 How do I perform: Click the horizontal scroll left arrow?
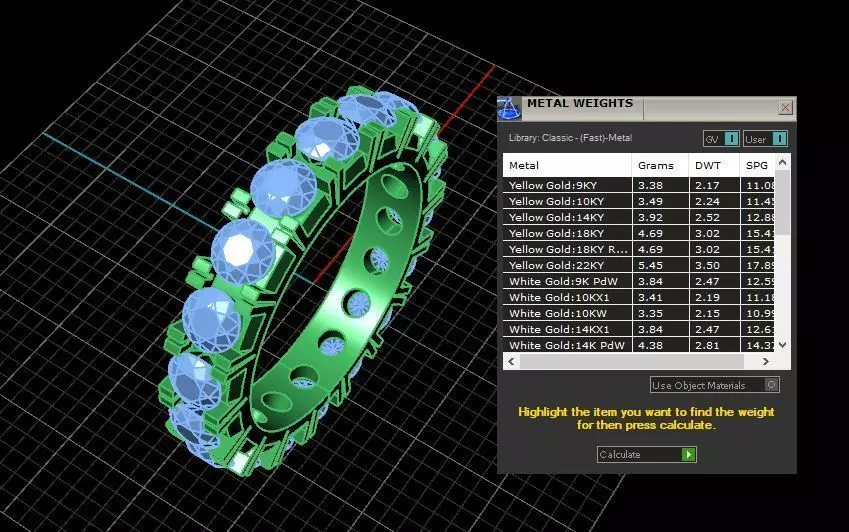(x=511, y=361)
